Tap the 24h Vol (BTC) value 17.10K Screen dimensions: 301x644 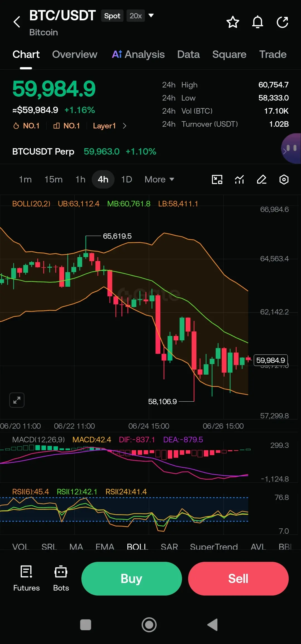[x=276, y=111]
